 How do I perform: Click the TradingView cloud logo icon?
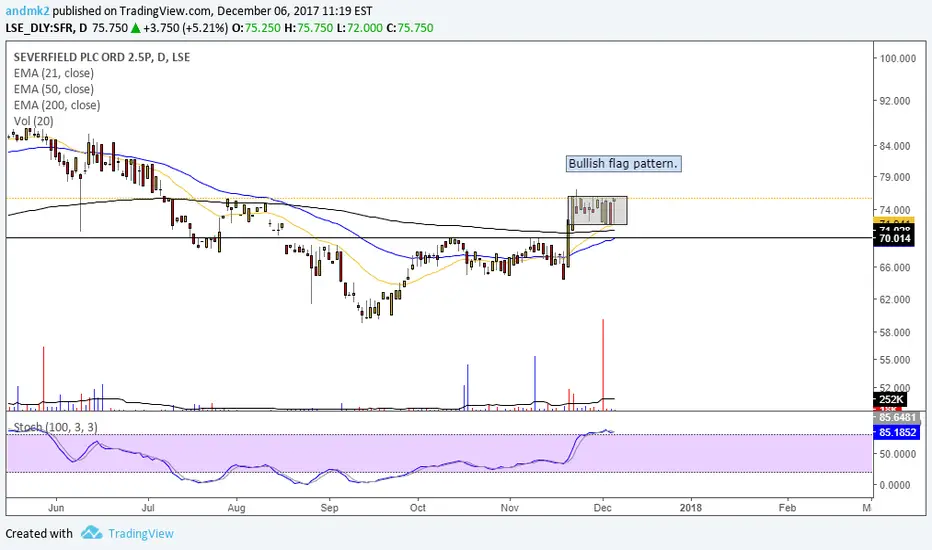pyautogui.click(x=92, y=533)
